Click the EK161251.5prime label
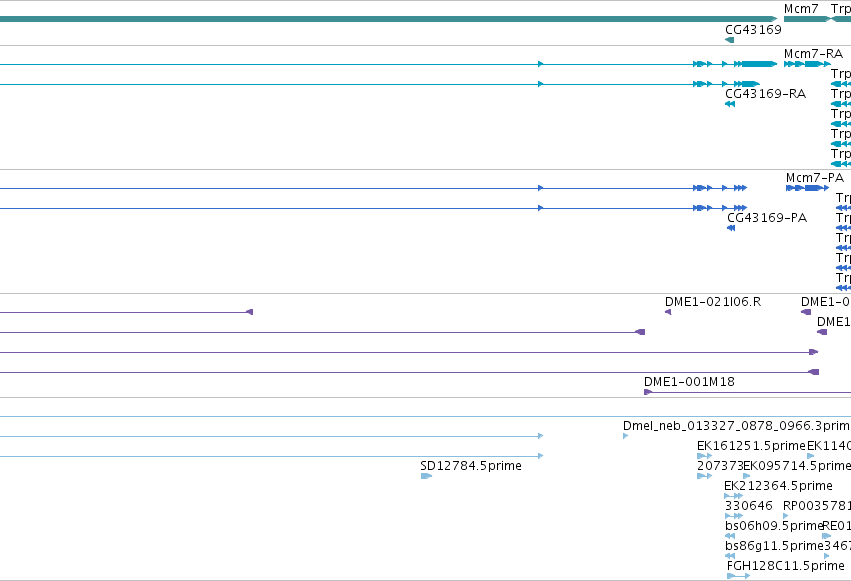 (x=751, y=446)
